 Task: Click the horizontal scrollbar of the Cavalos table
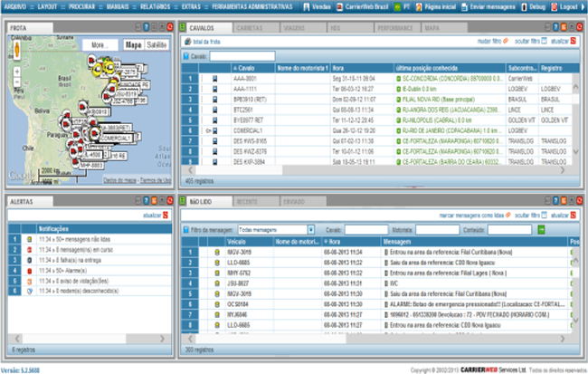(x=376, y=170)
